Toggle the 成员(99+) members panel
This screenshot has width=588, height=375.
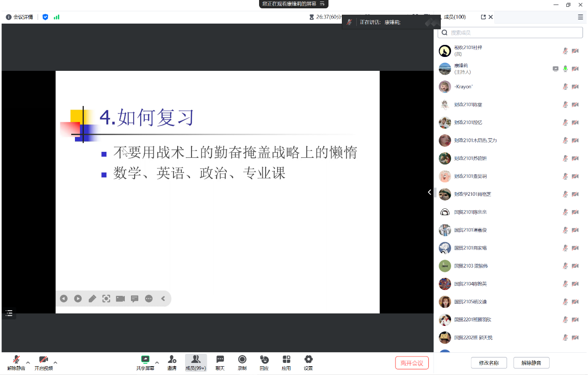tap(196, 362)
